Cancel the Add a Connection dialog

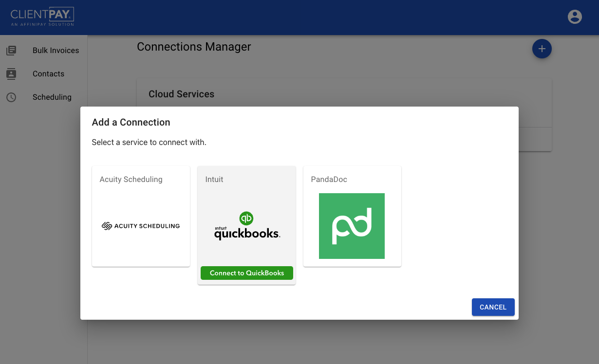[x=493, y=307]
